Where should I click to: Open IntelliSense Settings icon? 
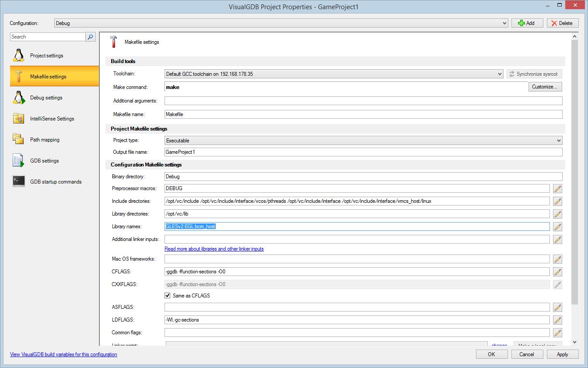pyautogui.click(x=18, y=119)
